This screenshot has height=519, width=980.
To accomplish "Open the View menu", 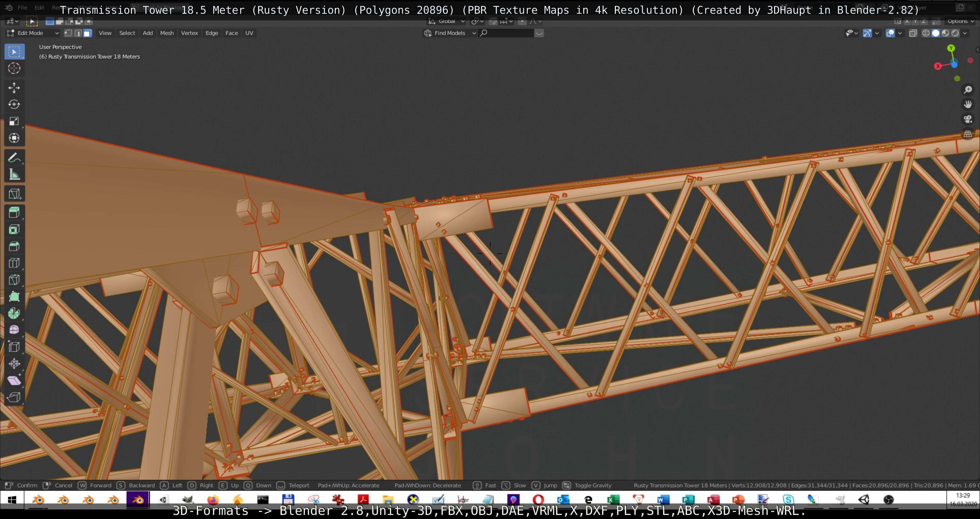I will 105,33.
